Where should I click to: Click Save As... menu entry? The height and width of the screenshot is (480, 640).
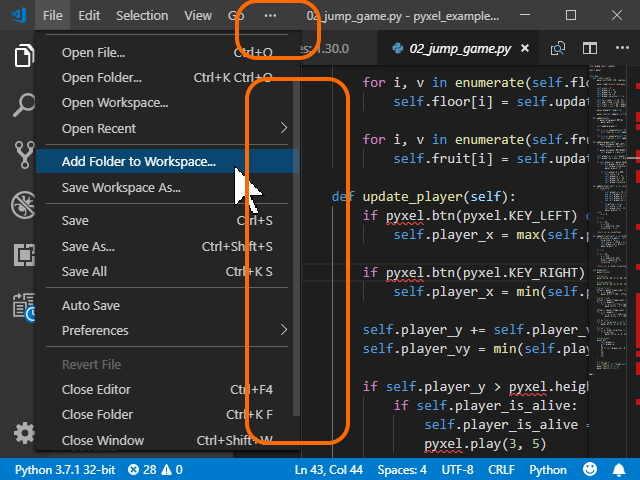pyautogui.click(x=167, y=247)
